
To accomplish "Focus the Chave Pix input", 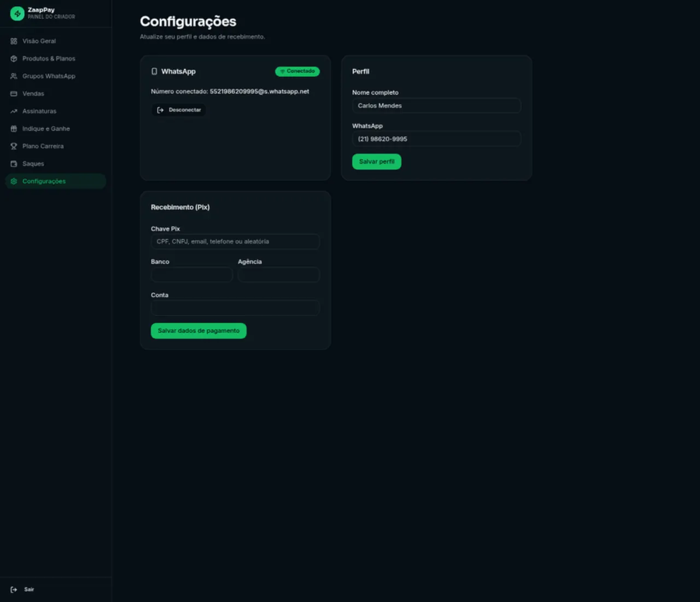I will pos(235,241).
